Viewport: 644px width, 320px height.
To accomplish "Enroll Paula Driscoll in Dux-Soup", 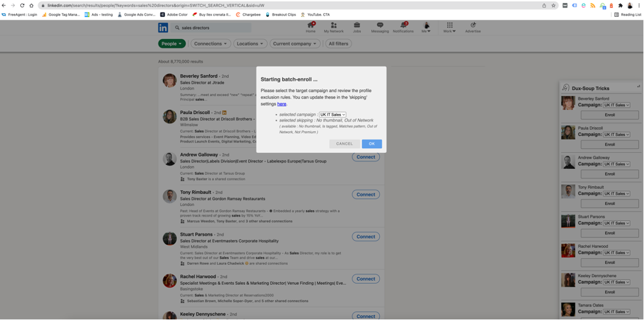I will click(x=609, y=144).
